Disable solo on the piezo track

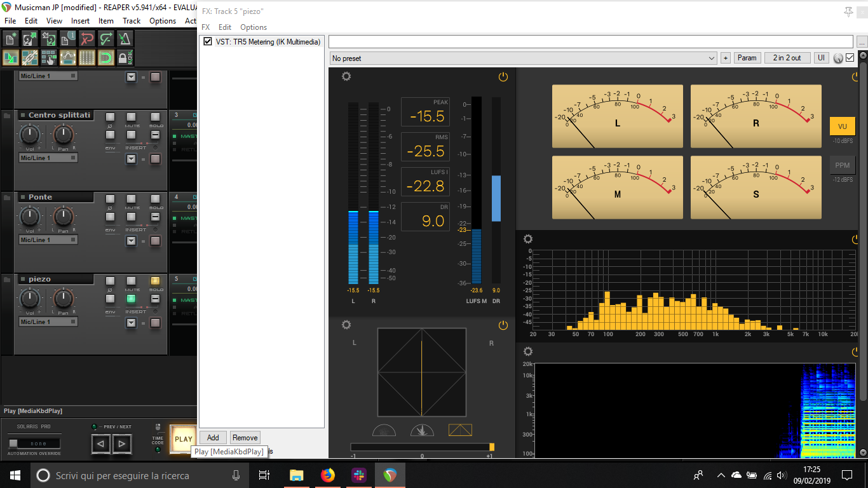(155, 281)
